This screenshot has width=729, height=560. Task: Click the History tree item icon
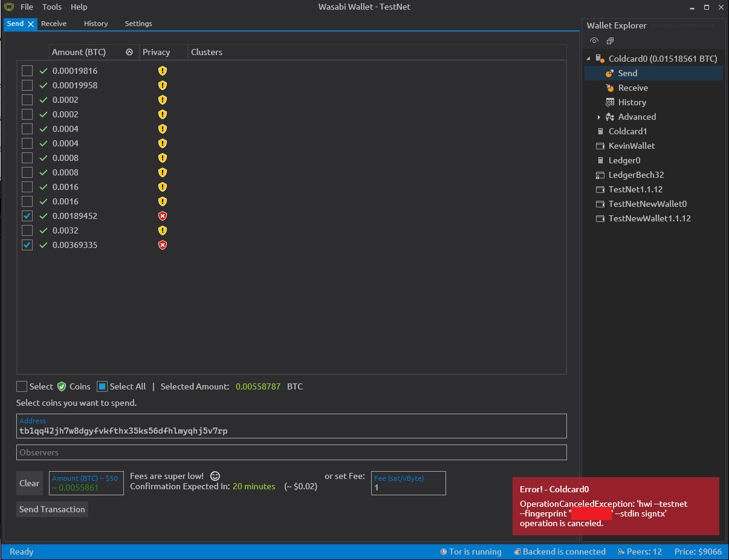click(x=610, y=102)
